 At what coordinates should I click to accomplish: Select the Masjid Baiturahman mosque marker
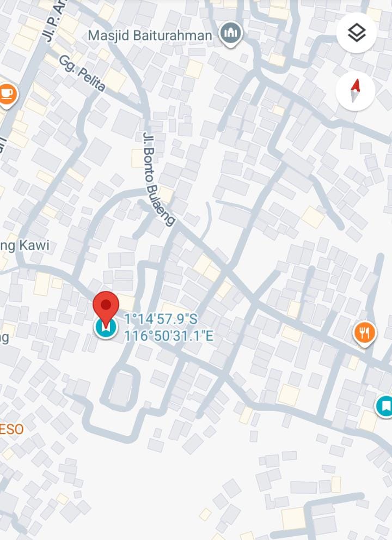click(x=231, y=34)
